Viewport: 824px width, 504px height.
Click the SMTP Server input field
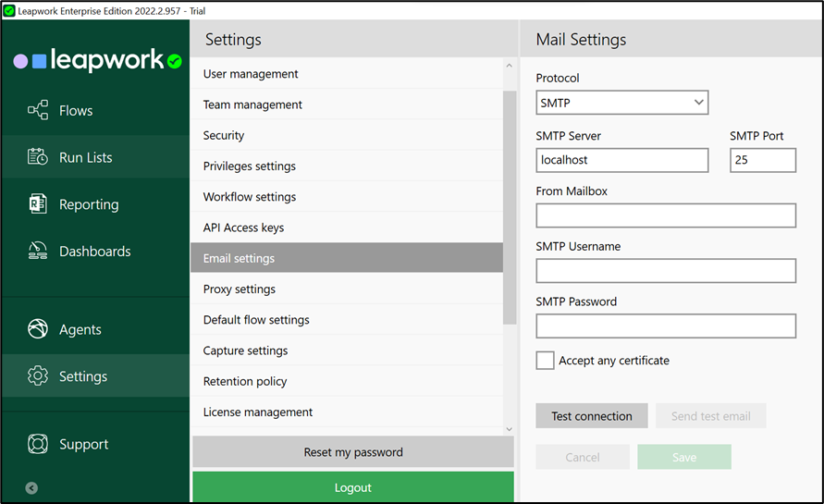(x=621, y=160)
